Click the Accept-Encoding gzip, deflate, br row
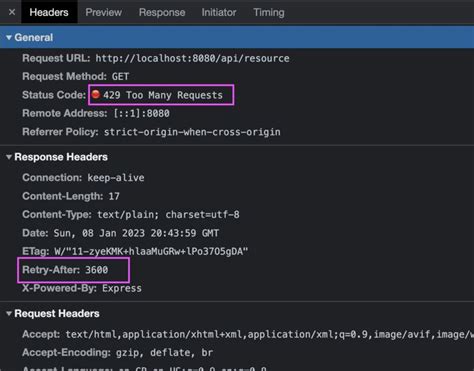 (117, 353)
